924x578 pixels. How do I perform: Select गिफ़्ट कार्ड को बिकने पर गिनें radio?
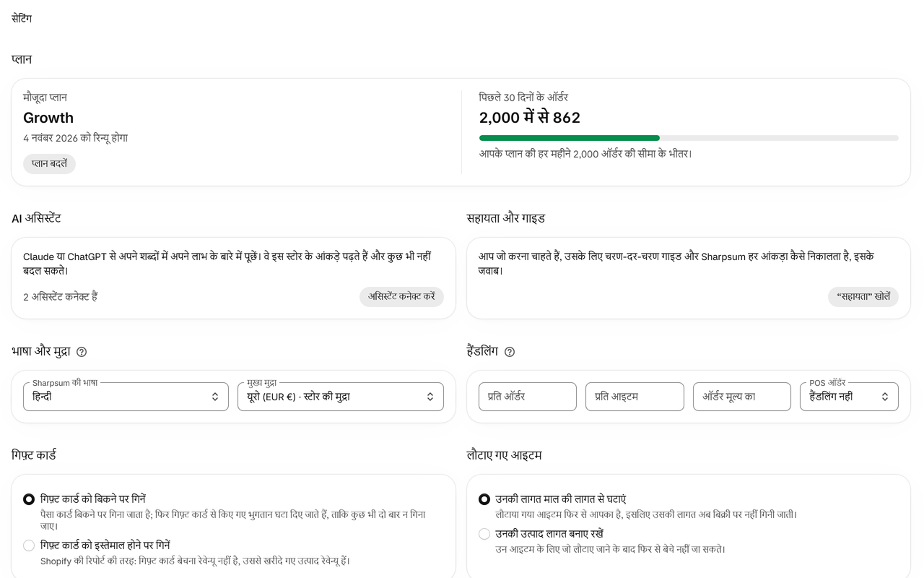(29, 499)
